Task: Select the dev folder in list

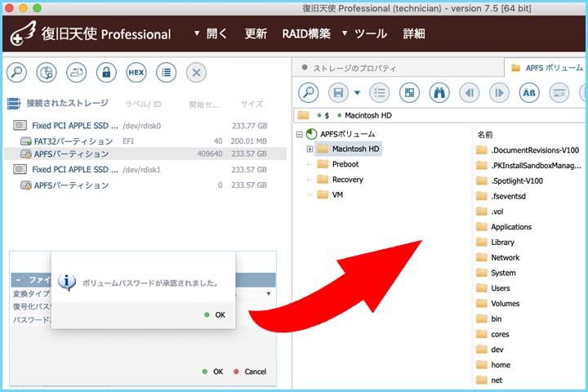Action: tap(490, 350)
